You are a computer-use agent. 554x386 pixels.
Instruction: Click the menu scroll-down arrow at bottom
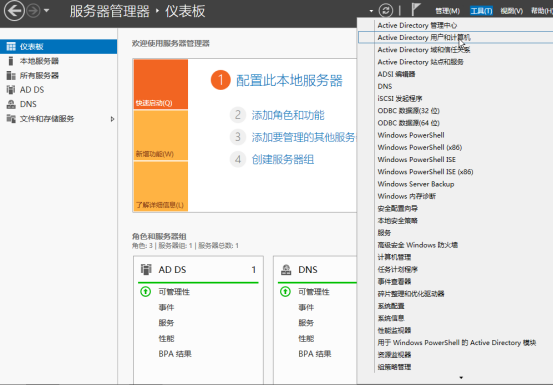(461, 378)
